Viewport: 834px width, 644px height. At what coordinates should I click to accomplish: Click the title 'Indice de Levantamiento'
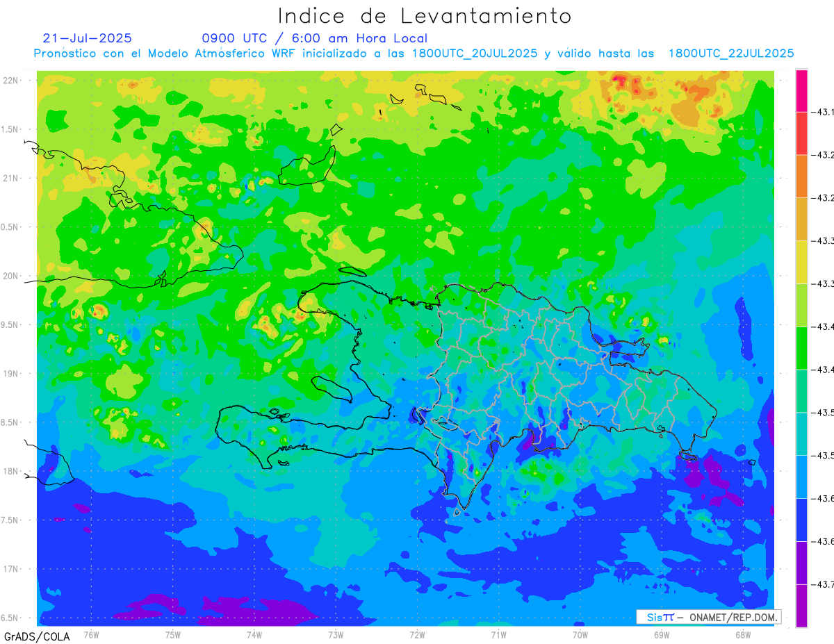[424, 15]
